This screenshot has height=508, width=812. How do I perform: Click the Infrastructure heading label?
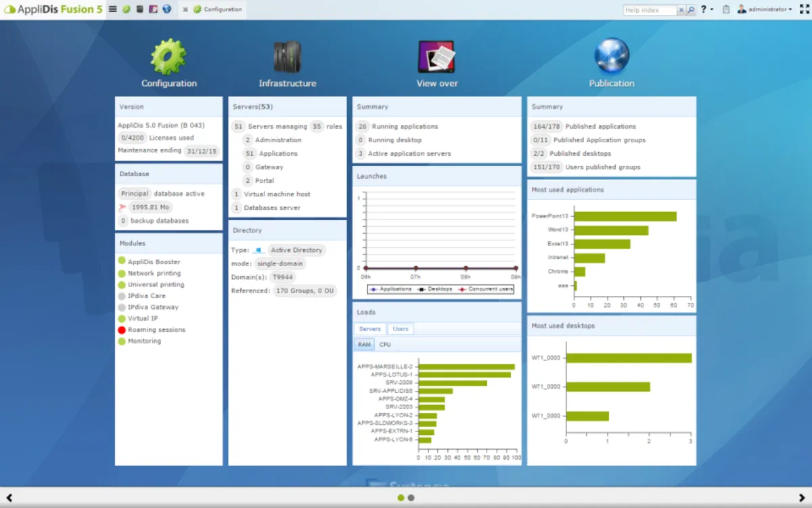[288, 83]
